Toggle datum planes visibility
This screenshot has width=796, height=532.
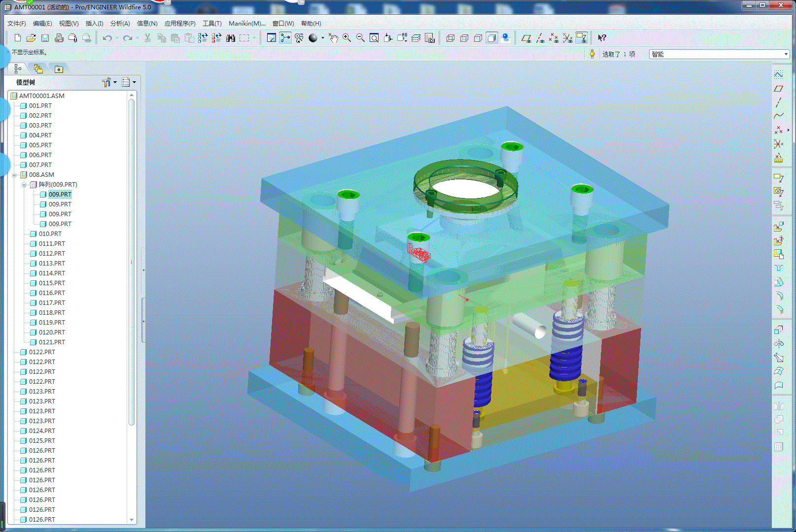(526, 38)
